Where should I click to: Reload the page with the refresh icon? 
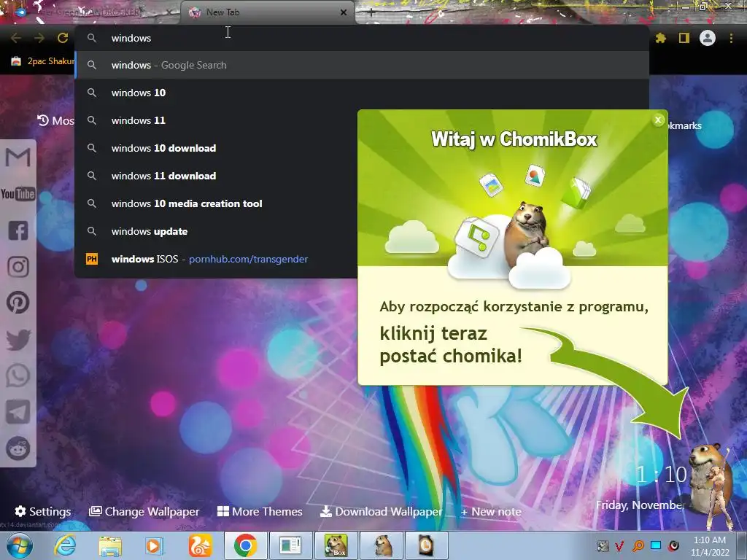point(63,38)
